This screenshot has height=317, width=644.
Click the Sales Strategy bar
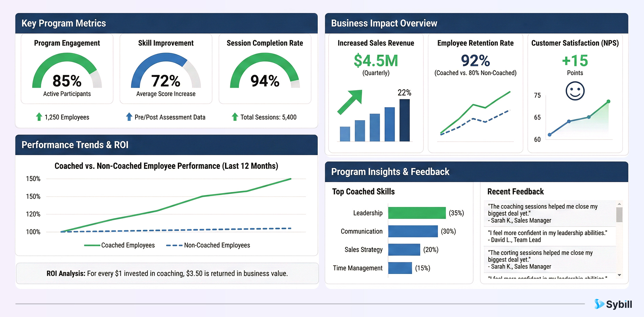click(404, 250)
